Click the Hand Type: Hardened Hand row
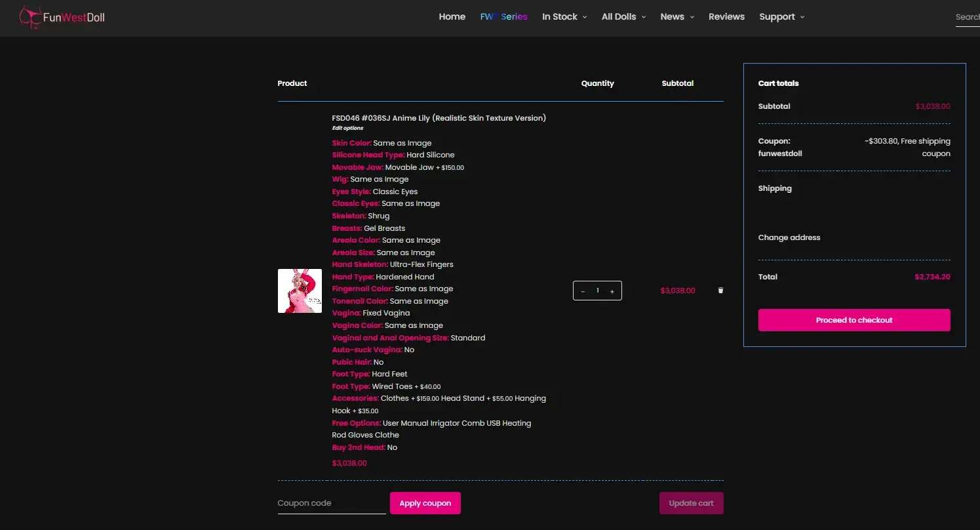980x530 pixels. point(383,277)
